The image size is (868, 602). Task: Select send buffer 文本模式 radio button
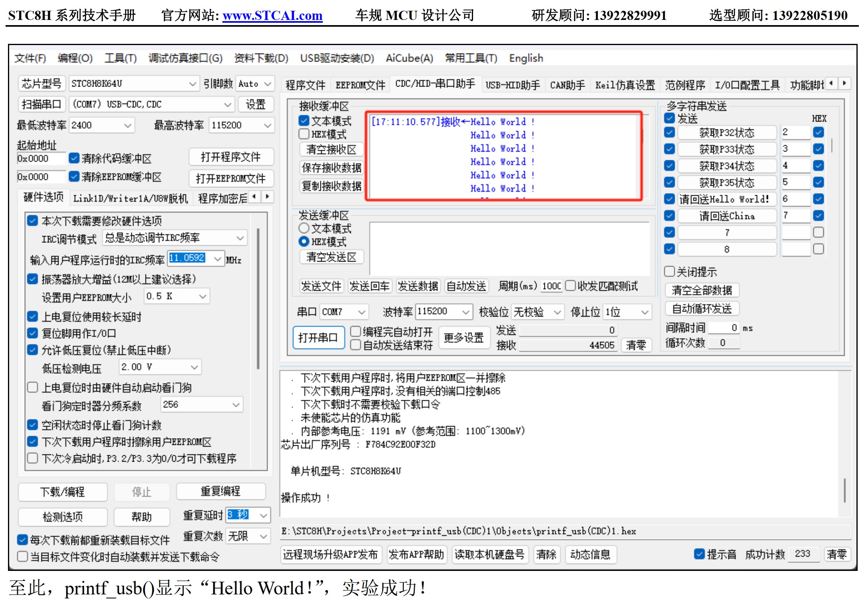coord(304,228)
